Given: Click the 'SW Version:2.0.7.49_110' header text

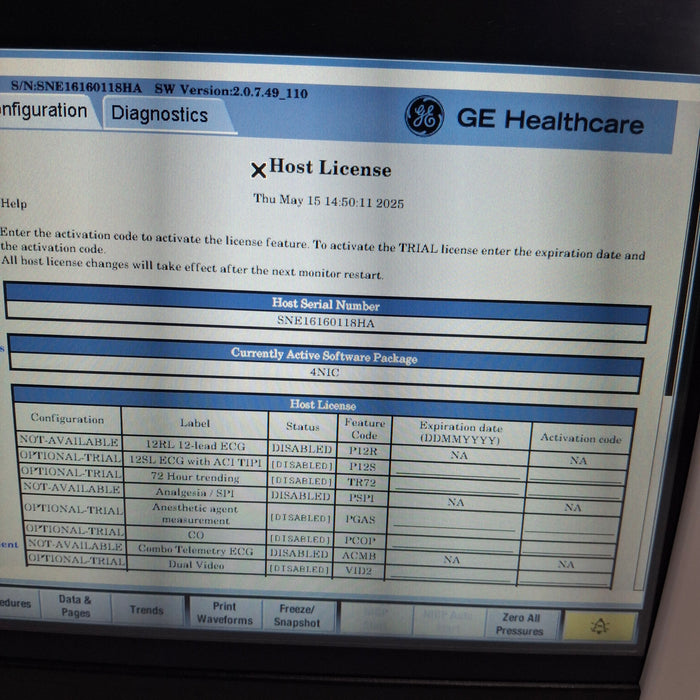Looking at the screenshot, I should click(x=231, y=91).
